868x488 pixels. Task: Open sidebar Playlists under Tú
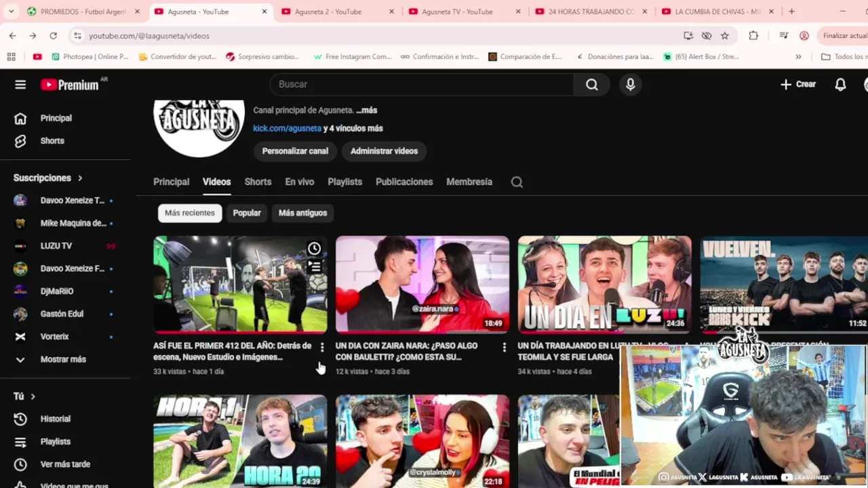point(56,441)
